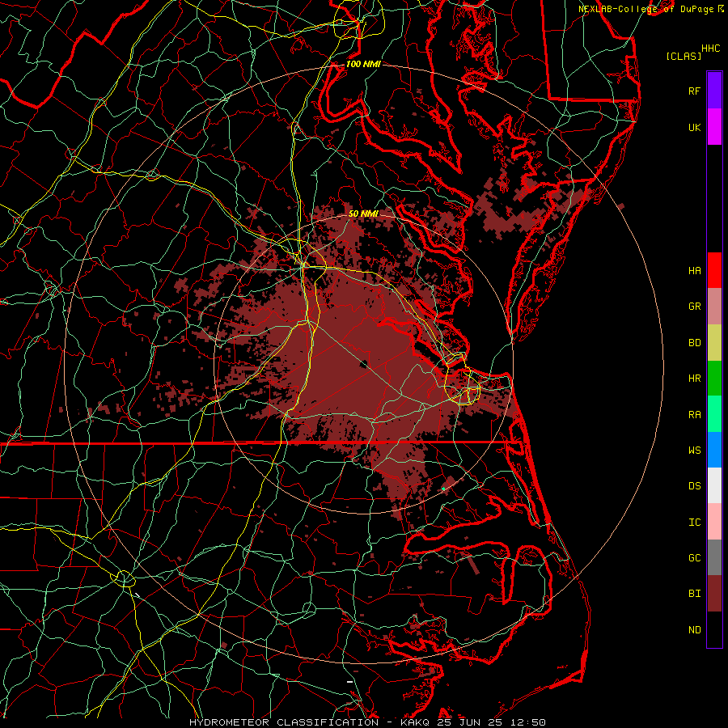The height and width of the screenshot is (728, 728).
Task: Click the NEXLAB-College of DuPage credit text
Action: tap(648, 9)
